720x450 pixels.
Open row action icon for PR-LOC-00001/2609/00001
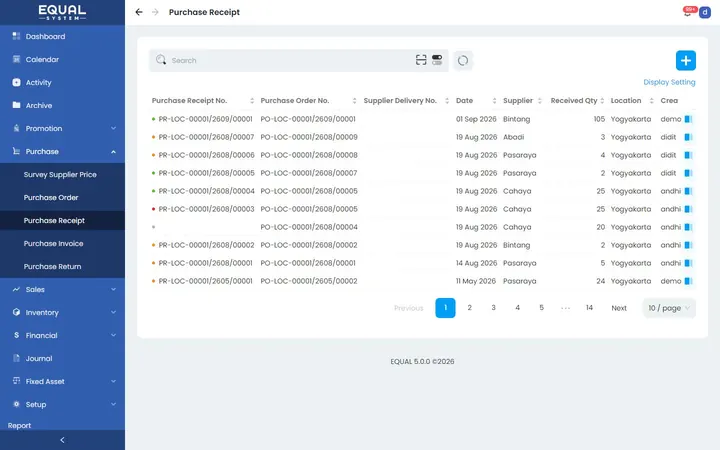pos(688,119)
